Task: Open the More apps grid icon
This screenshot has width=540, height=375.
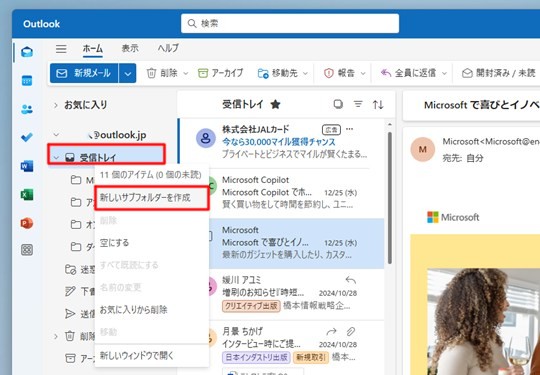Action: (27, 250)
